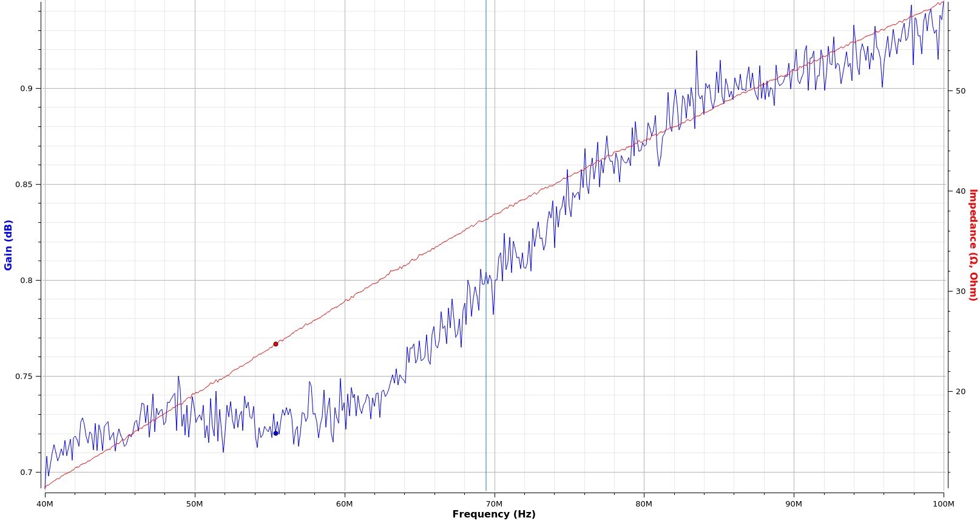Image resolution: width=980 pixels, height=529 pixels.
Task: Click the 80M frequency tick label
Action: pyautogui.click(x=644, y=504)
